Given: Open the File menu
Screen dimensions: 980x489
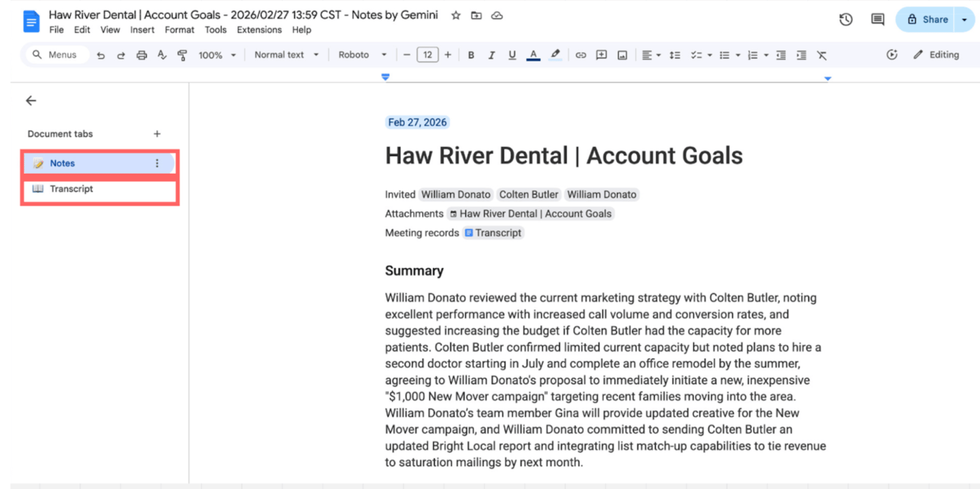Looking at the screenshot, I should coord(56,30).
